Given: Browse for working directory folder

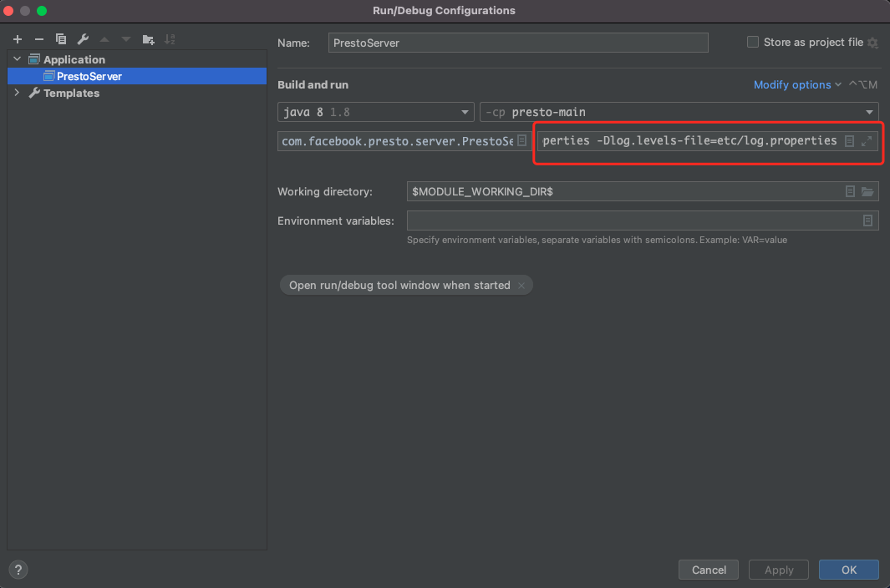Looking at the screenshot, I should click(x=867, y=191).
